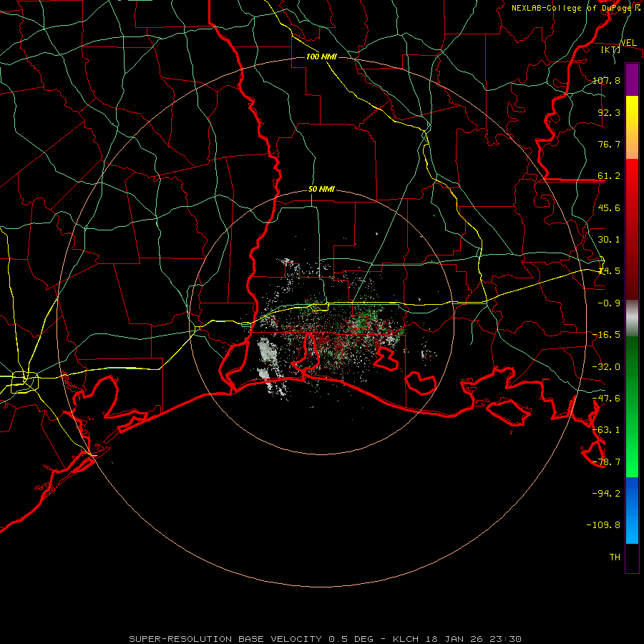Select the -16.5 legend value
This screenshot has height=644, width=644.
tap(606, 335)
